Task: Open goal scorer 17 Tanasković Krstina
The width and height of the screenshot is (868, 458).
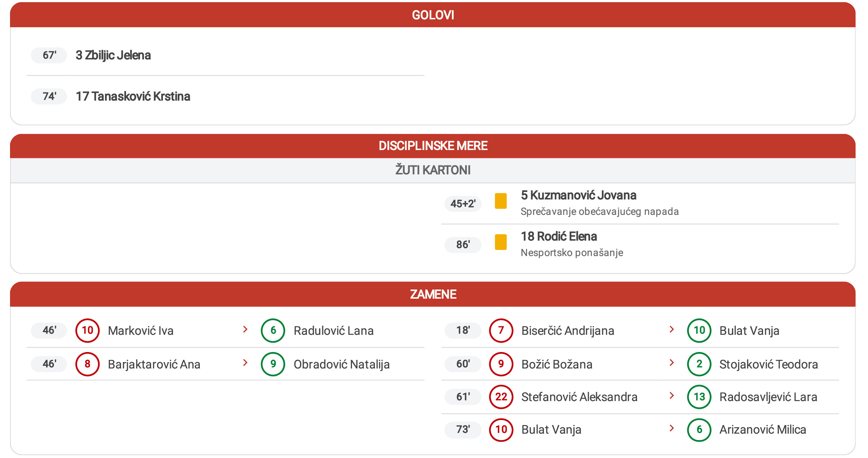Action: [x=133, y=96]
